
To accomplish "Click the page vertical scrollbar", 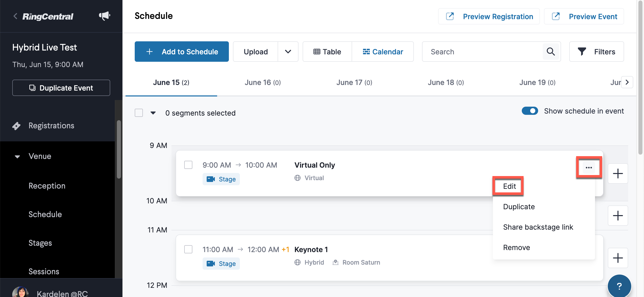I will coord(640,78).
